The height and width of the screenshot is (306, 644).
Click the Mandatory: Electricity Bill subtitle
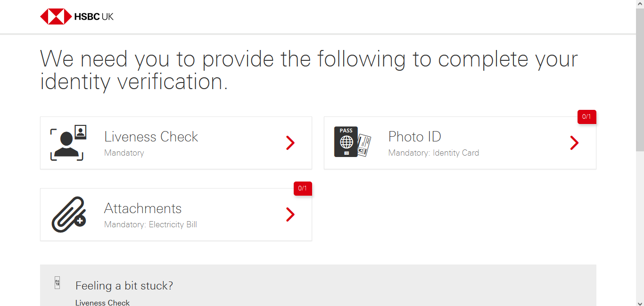(x=150, y=224)
